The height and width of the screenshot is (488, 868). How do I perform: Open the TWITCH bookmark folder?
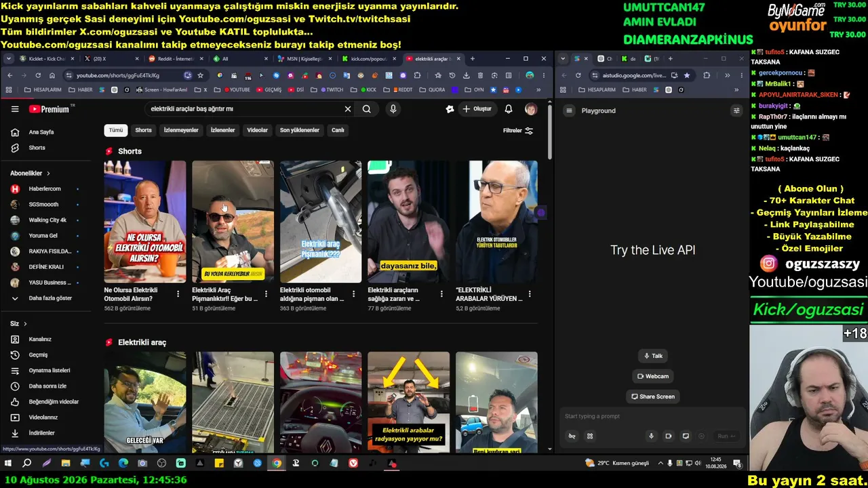coord(328,89)
